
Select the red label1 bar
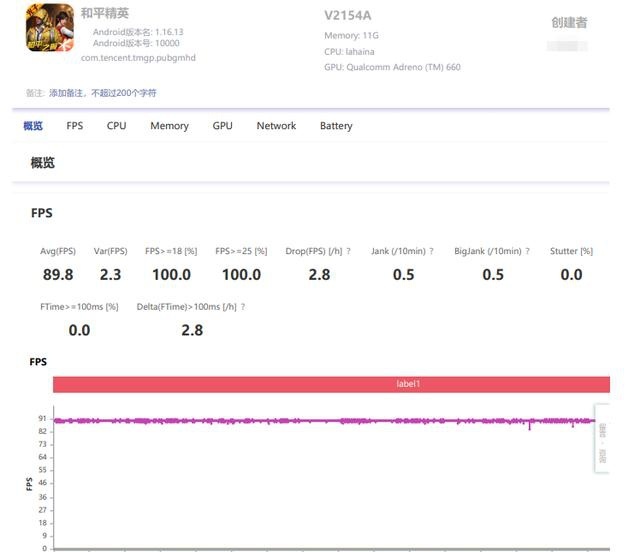click(331, 384)
